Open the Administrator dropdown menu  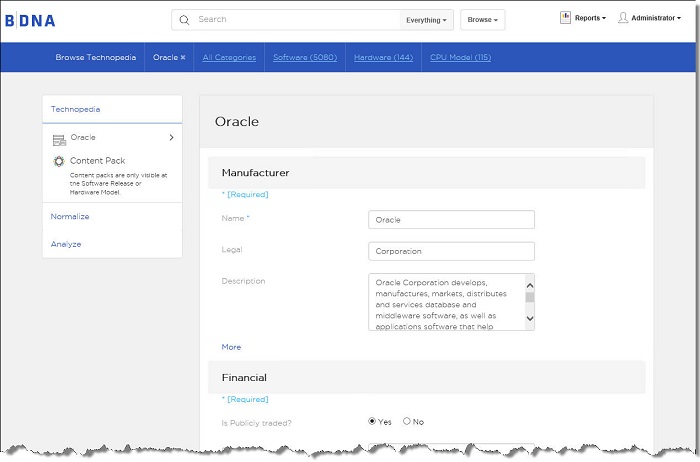[656, 18]
